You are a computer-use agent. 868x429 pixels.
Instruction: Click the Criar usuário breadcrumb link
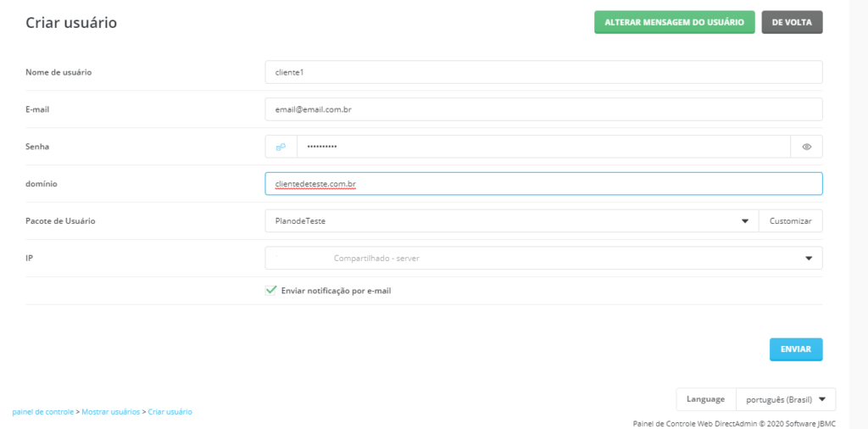[x=170, y=412]
